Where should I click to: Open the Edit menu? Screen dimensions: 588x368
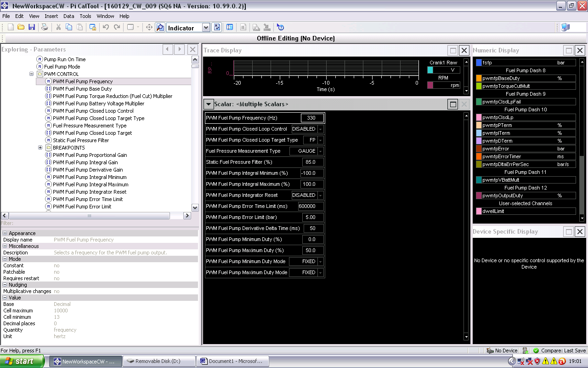pos(19,16)
